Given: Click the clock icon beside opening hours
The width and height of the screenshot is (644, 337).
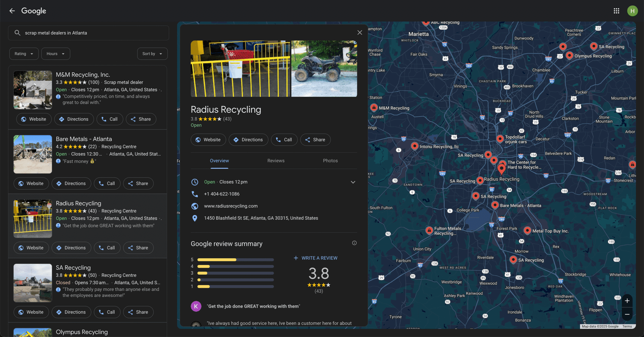Looking at the screenshot, I should tap(195, 182).
